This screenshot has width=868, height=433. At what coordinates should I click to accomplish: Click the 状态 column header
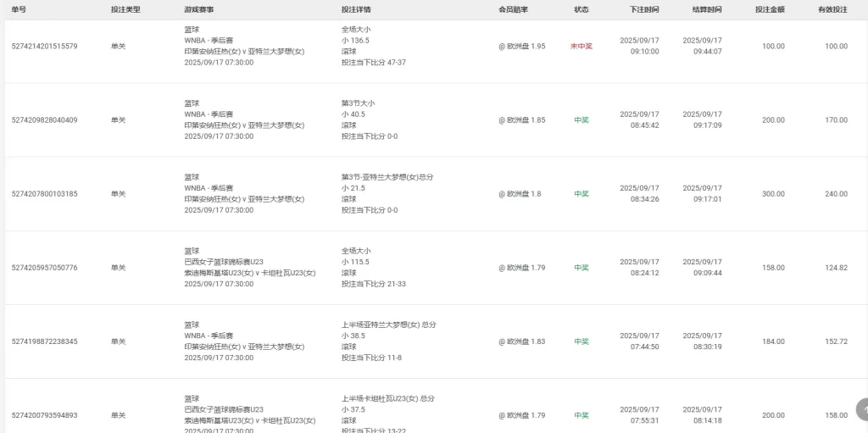[581, 9]
